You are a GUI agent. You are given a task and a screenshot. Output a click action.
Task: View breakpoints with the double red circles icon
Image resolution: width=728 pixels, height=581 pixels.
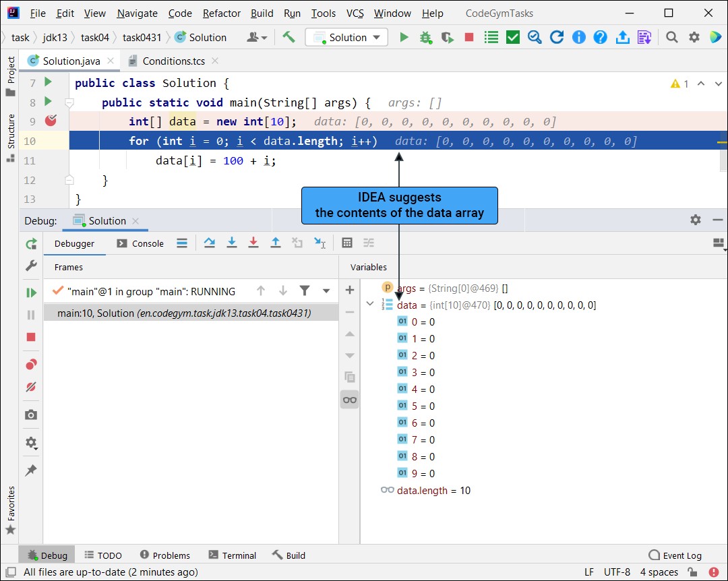coord(31,365)
